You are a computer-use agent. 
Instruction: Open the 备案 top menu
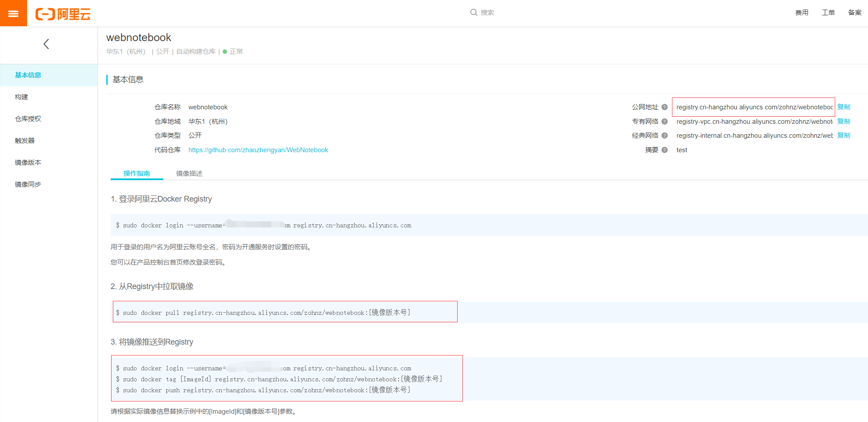854,13
